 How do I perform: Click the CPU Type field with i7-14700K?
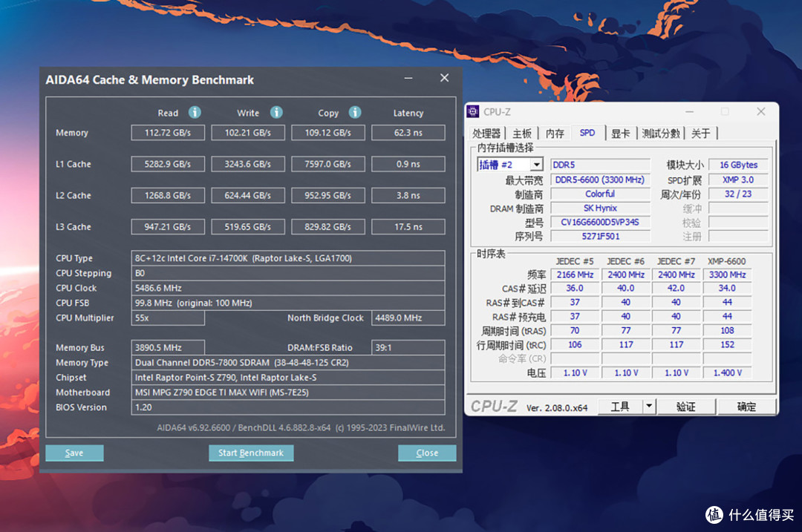(x=288, y=258)
